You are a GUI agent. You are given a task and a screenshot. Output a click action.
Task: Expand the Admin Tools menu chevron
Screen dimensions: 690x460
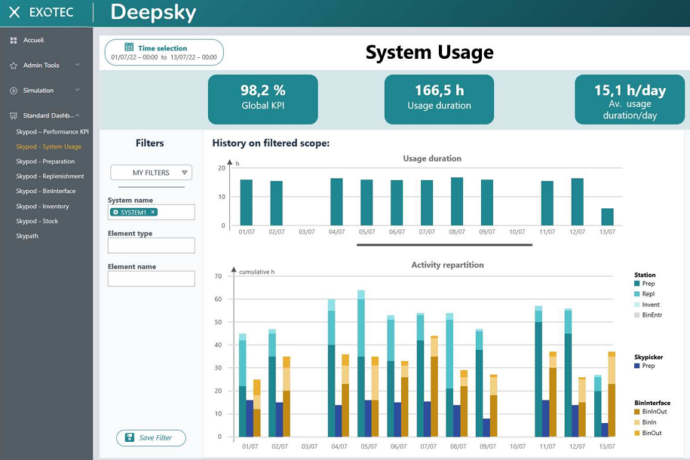(77, 65)
